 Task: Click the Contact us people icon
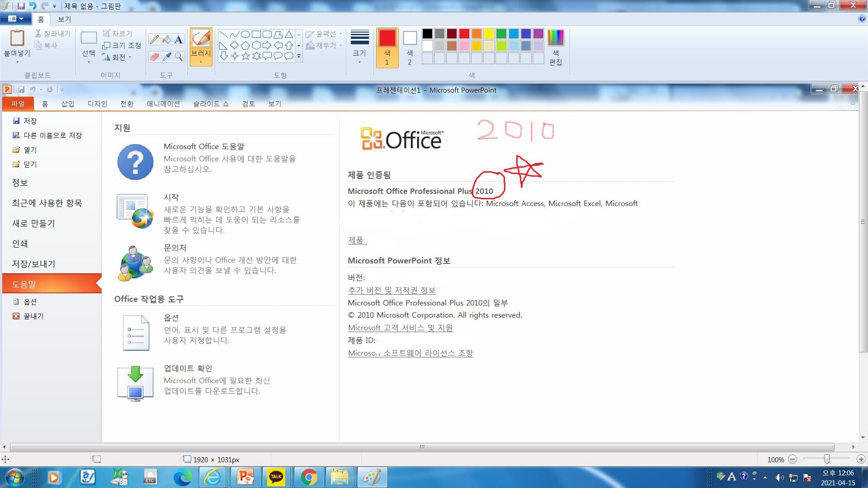(135, 263)
